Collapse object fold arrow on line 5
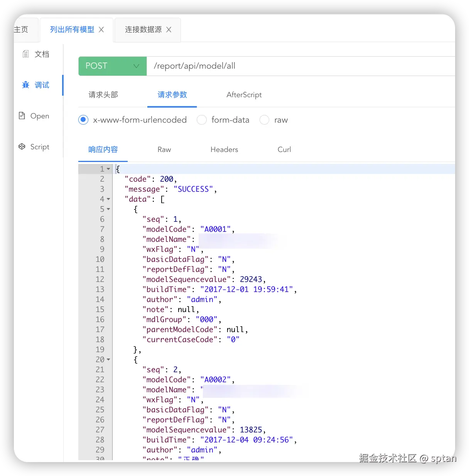Image resolution: width=469 pixels, height=476 pixels. point(108,209)
